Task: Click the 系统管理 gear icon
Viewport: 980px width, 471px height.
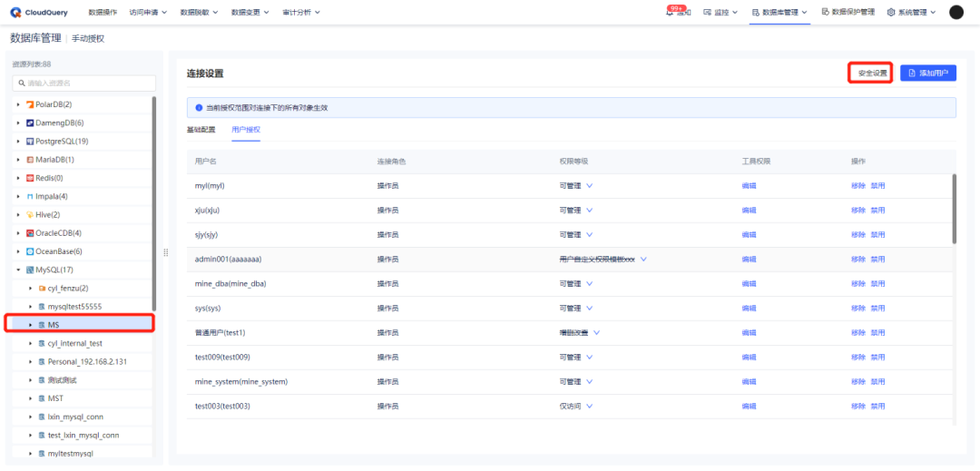Action: coord(891,13)
